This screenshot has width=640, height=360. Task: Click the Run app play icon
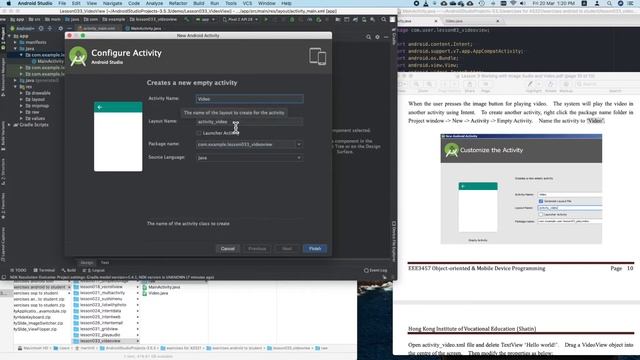pyautogui.click(x=266, y=19)
